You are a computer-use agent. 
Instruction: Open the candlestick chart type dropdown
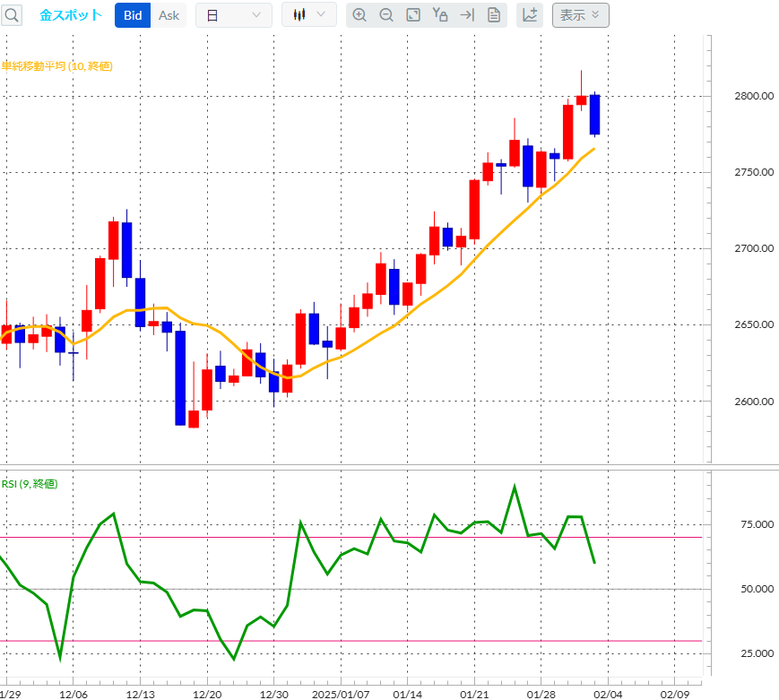309,15
